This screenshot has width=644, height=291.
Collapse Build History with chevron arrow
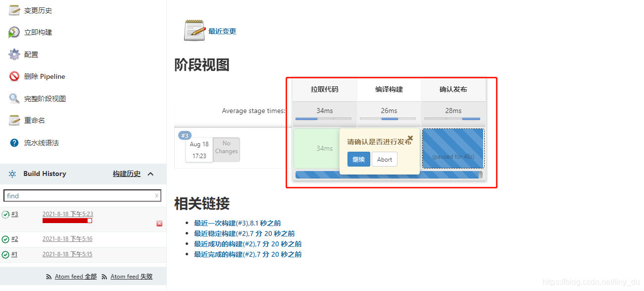[x=150, y=174]
